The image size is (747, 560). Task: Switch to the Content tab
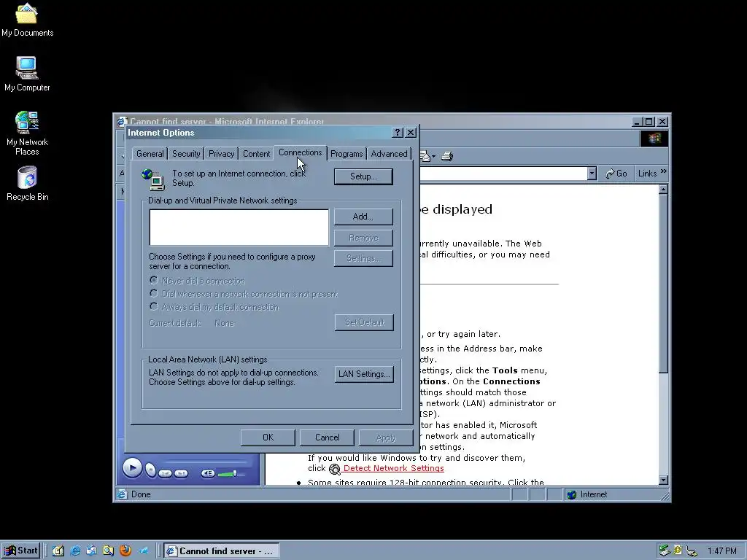tap(256, 154)
